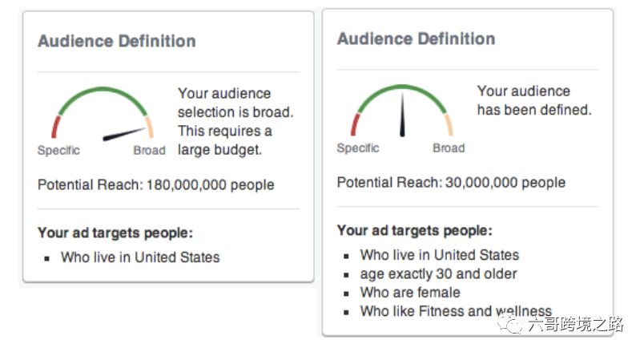
Task: Click the bullet beside 'age exactly 30 and older'
Action: [346, 275]
